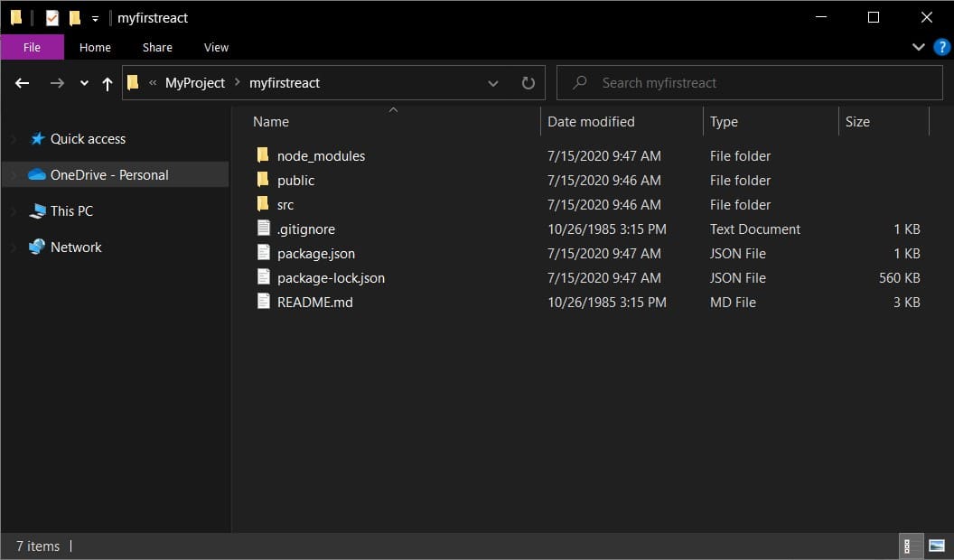The image size is (954, 560).
Task: Click the New folder icon in title bar
Action: point(75,18)
